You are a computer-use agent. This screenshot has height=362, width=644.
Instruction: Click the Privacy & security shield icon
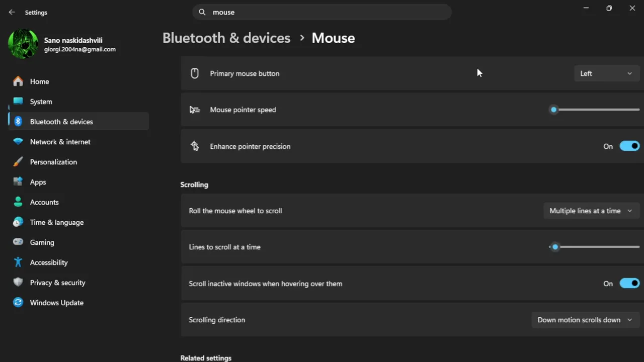point(18,283)
